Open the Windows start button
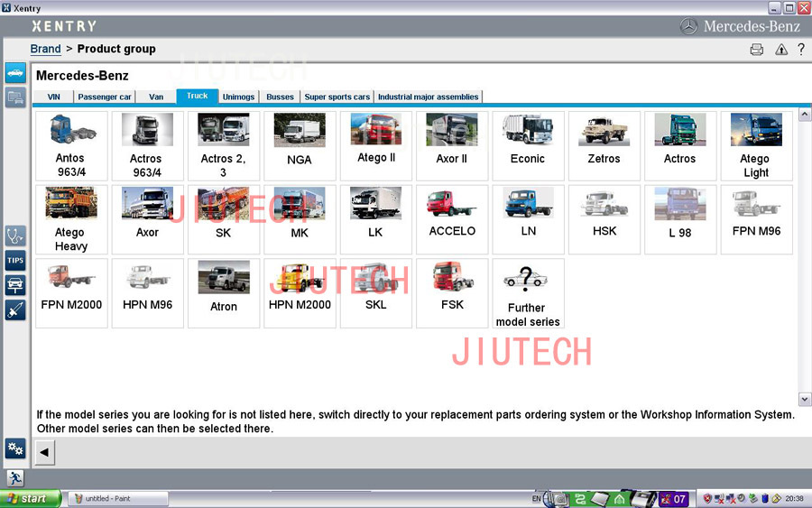The image size is (812, 508). pyautogui.click(x=31, y=499)
